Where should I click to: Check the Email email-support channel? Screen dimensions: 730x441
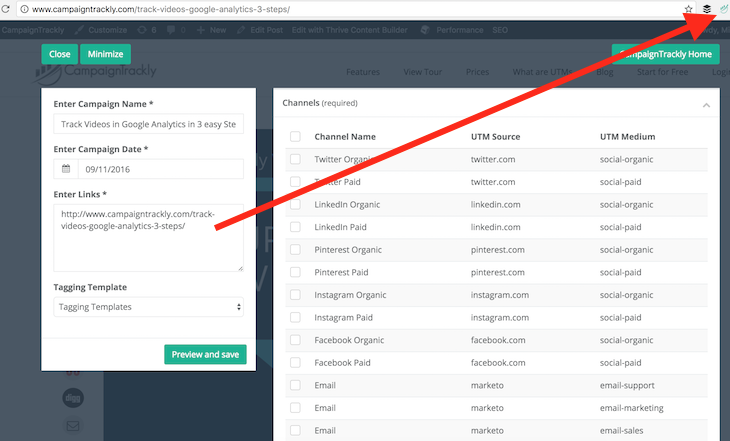295,385
